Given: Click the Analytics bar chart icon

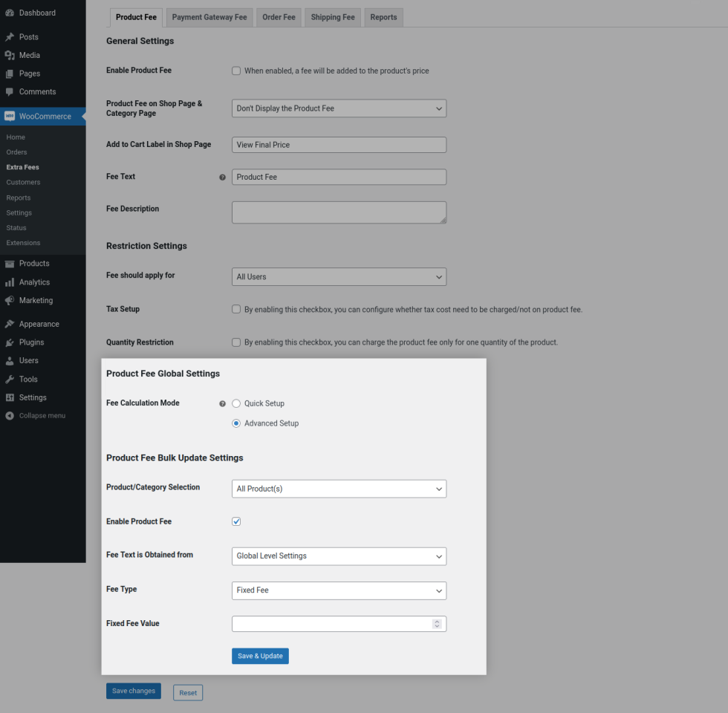Looking at the screenshot, I should (x=9, y=282).
